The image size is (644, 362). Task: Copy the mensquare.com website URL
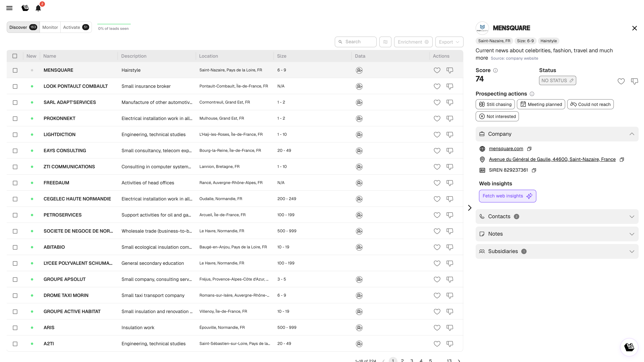[529, 149]
